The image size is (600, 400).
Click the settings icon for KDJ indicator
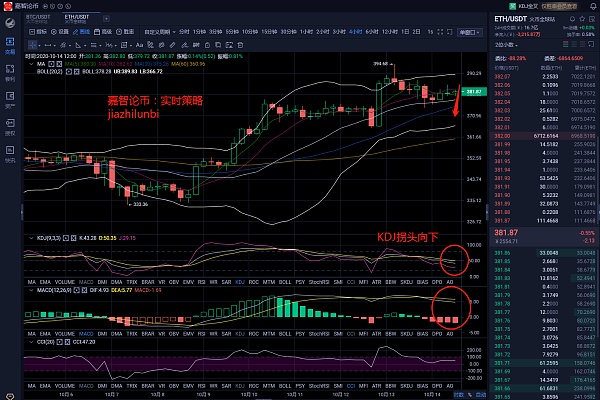66,238
